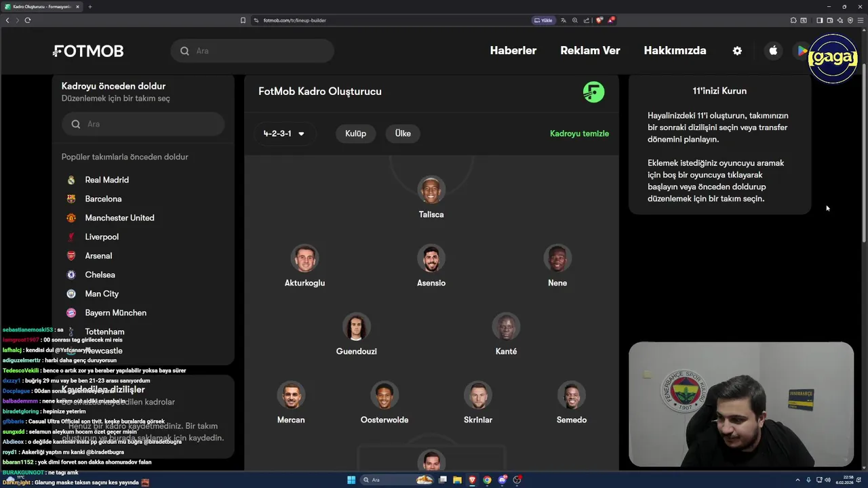
Task: Click the fotmob.com address bar URL
Action: pyautogui.click(x=295, y=20)
